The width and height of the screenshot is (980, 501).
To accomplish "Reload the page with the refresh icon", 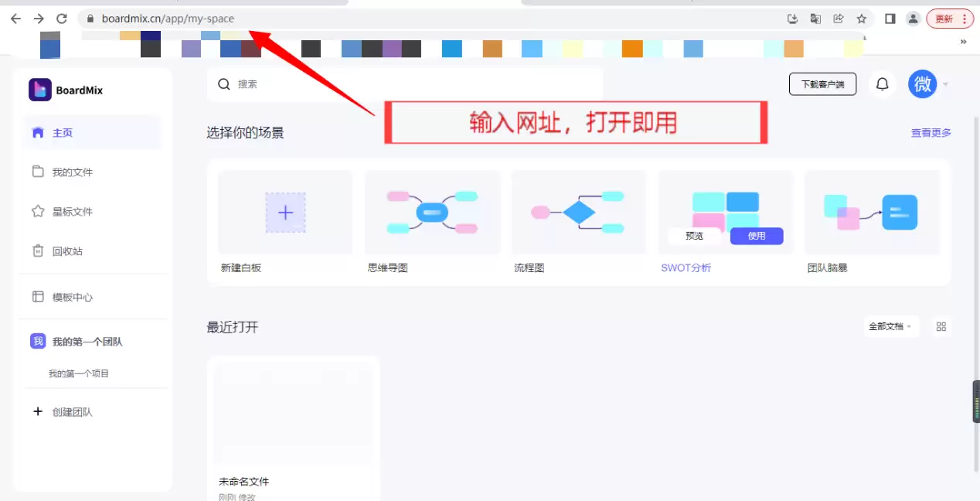I will point(62,19).
